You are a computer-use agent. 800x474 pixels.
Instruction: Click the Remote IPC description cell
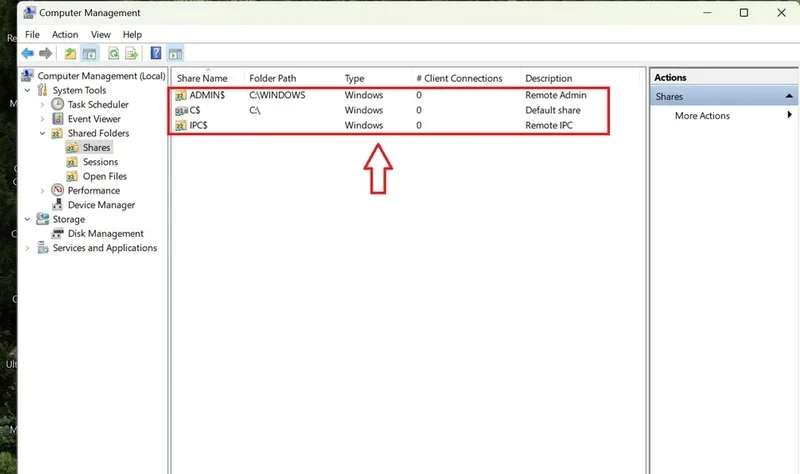click(x=549, y=125)
